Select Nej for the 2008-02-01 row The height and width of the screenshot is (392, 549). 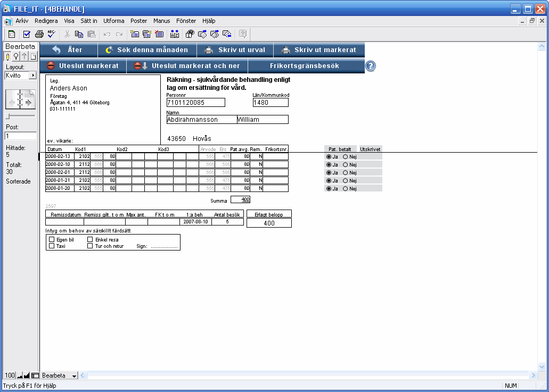tap(345, 173)
